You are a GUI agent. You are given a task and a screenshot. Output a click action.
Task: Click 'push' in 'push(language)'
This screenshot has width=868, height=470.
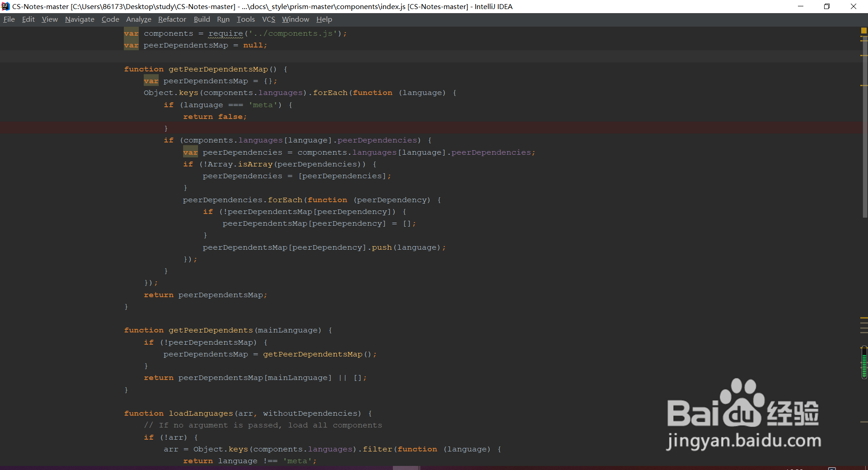click(382, 247)
